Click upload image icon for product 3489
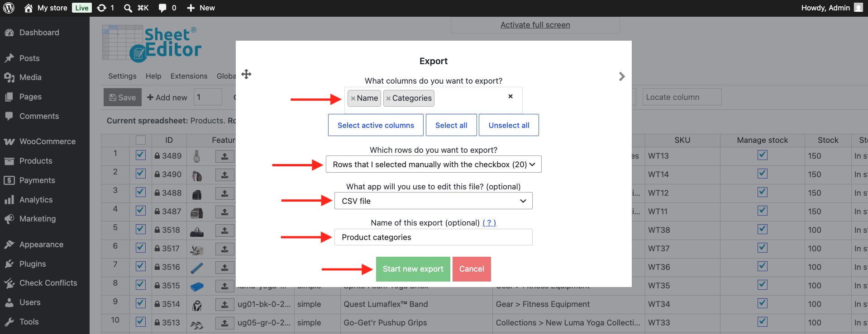 pyautogui.click(x=224, y=156)
